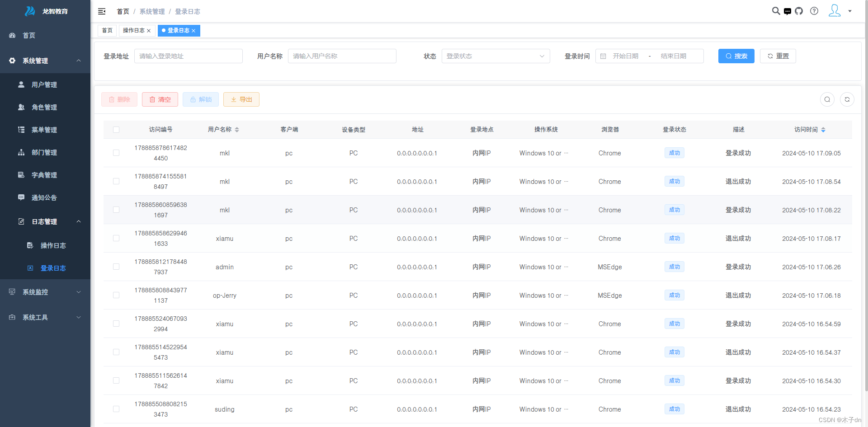Click the 结束日期 end date field
This screenshot has width=868, height=427.
[674, 56]
